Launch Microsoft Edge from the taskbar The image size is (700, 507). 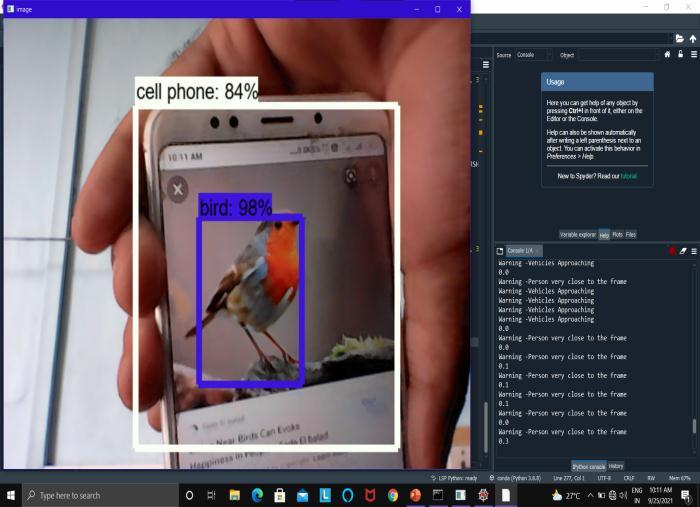click(x=257, y=495)
